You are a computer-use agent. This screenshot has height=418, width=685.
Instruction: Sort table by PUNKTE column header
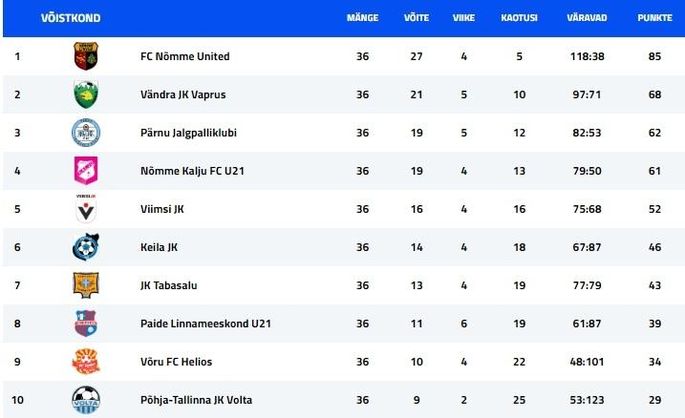pos(654,18)
